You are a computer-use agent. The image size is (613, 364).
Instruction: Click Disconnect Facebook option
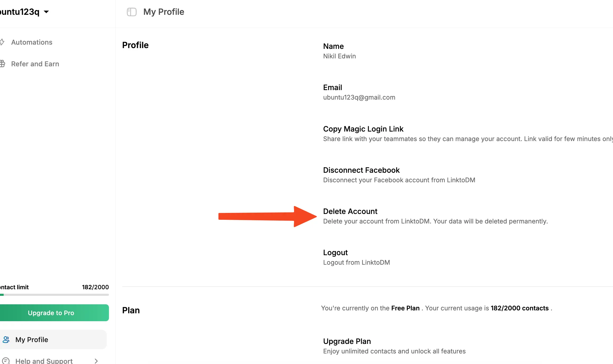[361, 170]
